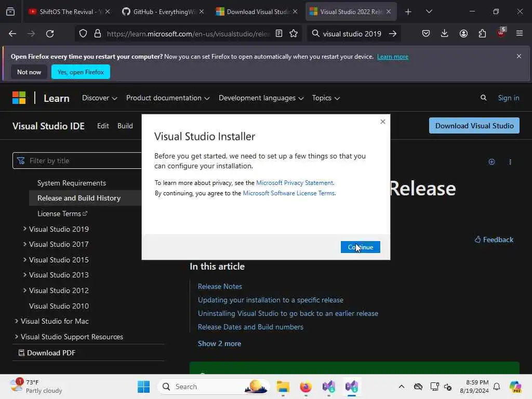Viewport: 532px width, 399px height.
Task: Click in the visual studio 2019 search box
Action: (352, 34)
